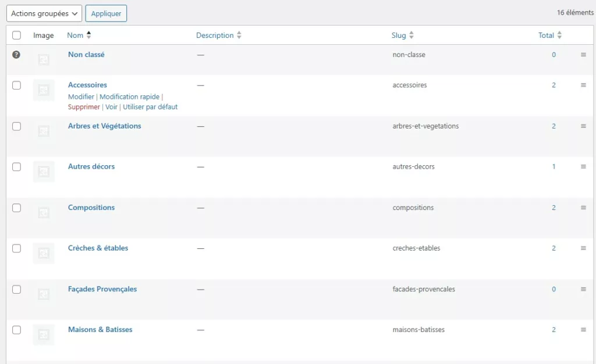Image resolution: width=596 pixels, height=364 pixels.
Task: Click the drag handle icon for Accessoires row
Action: [x=583, y=85]
